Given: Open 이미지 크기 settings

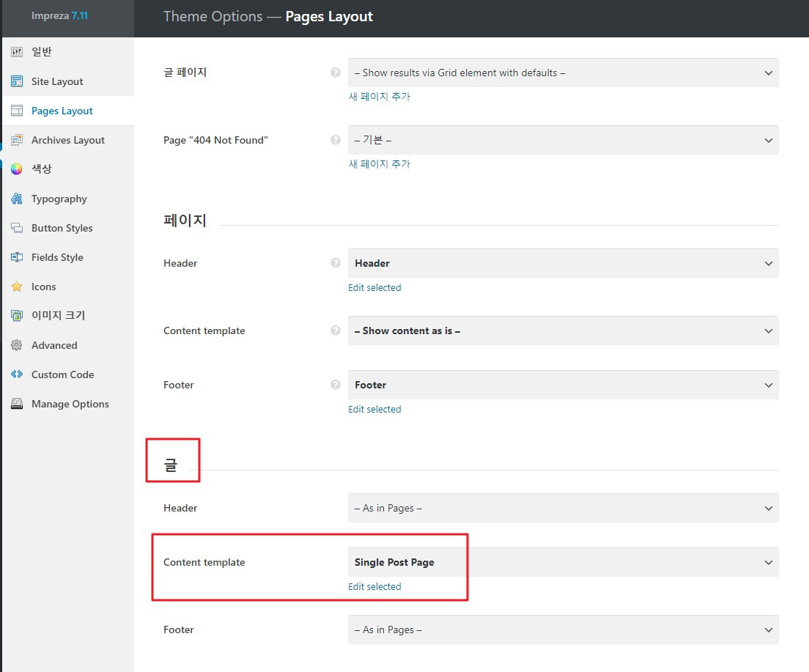Looking at the screenshot, I should pyautogui.click(x=68, y=315).
